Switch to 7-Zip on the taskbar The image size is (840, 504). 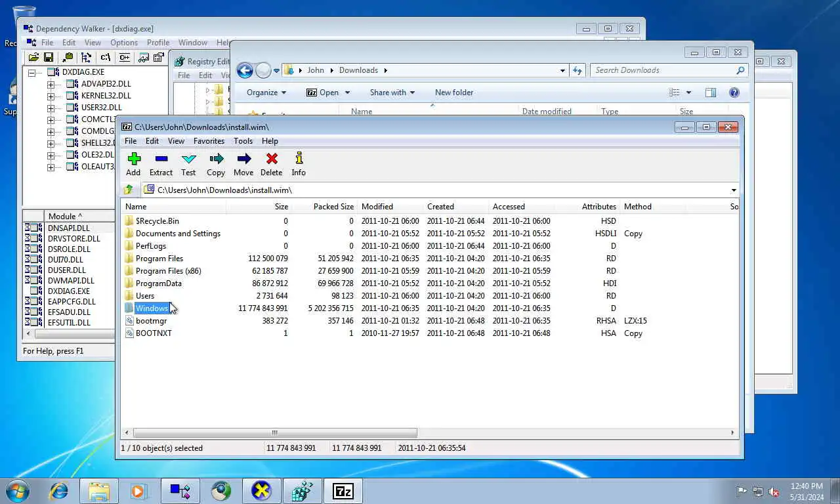click(x=343, y=491)
